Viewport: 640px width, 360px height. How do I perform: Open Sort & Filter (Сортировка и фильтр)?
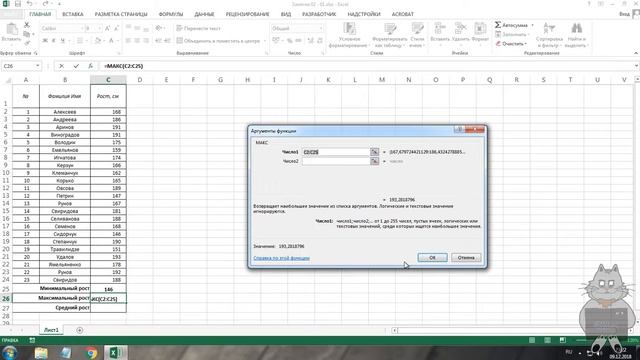[549, 35]
